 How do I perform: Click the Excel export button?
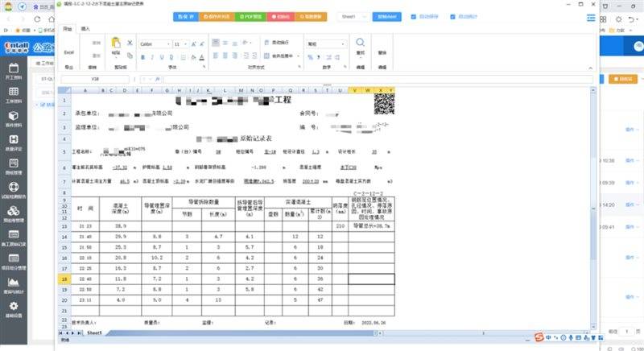tap(69, 52)
